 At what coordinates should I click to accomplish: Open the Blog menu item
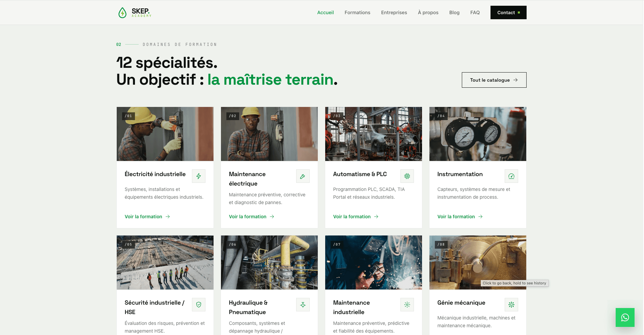point(454,12)
